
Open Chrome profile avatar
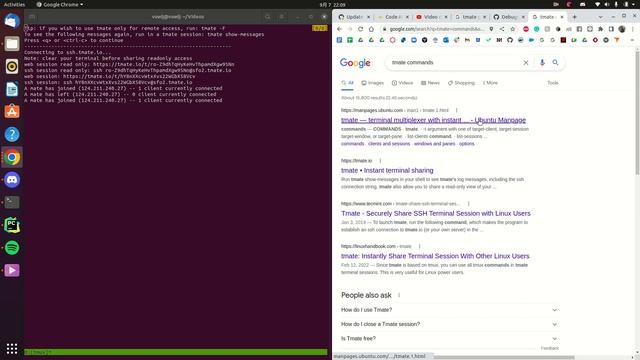622,29
